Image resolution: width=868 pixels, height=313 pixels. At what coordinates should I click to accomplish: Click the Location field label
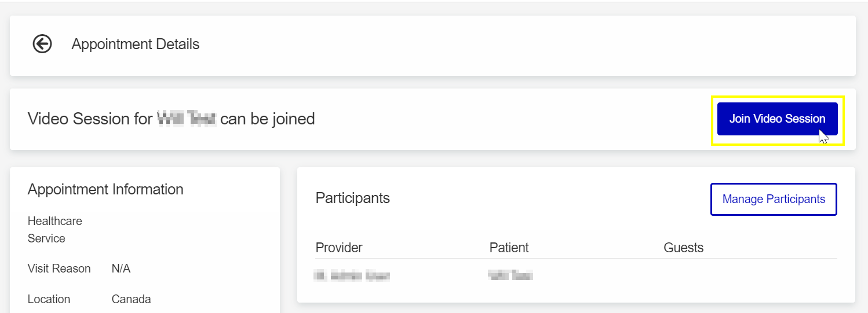(x=49, y=299)
